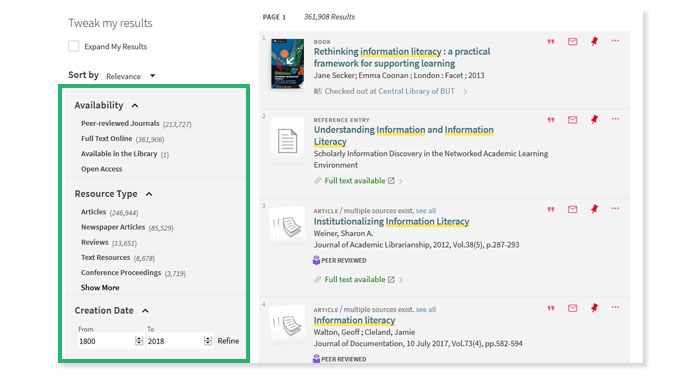Screen dimensions: 700x376
Task: Select the '361,908 Results' count text
Action: 329,17
